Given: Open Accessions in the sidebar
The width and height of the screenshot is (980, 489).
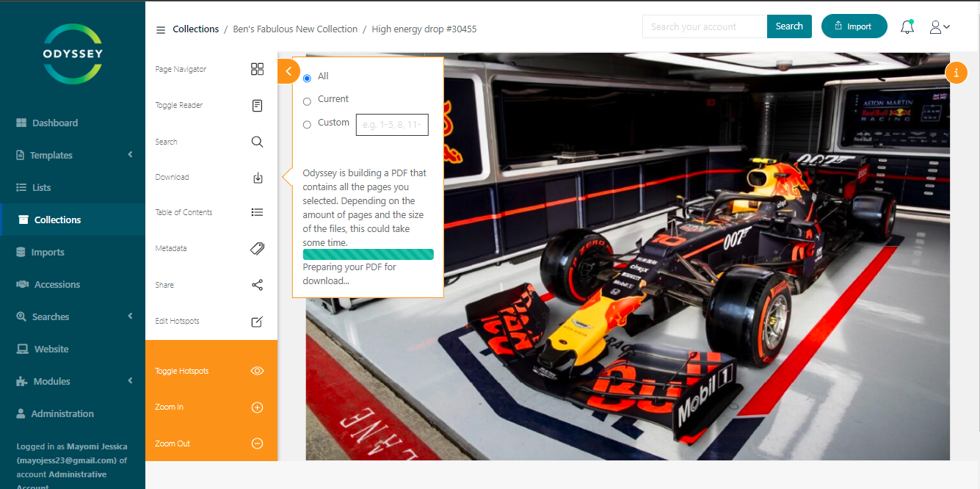Looking at the screenshot, I should (x=73, y=285).
